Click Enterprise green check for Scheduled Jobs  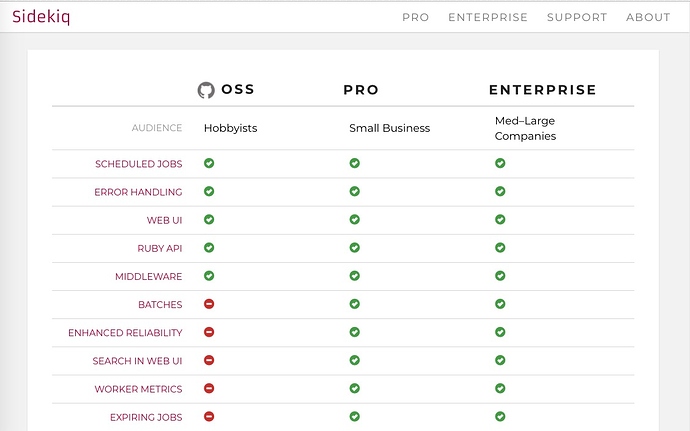point(500,163)
